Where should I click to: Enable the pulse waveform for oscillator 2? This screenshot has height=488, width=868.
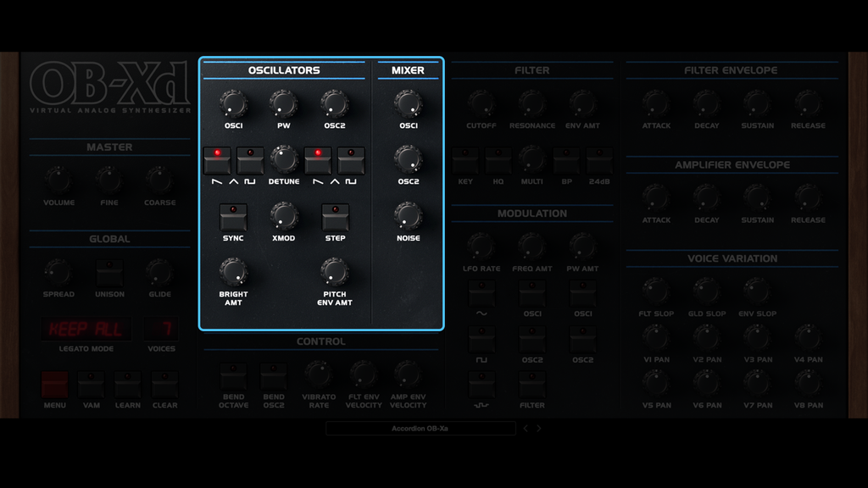coord(350,159)
